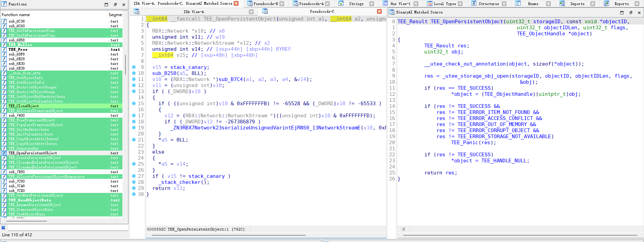Click the Functions list vertical scrollbar
The image size is (644, 242).
(x=125, y=64)
